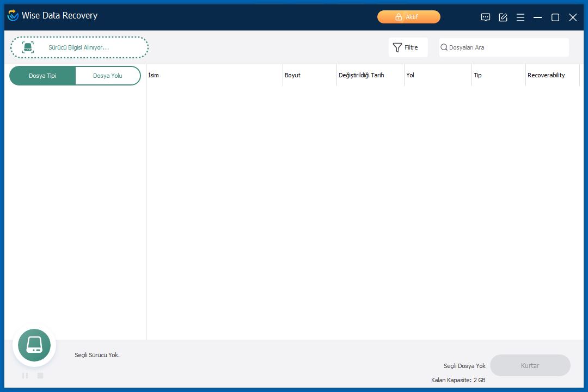
Task: Sort by the Recoverability column header
Action: 553,75
